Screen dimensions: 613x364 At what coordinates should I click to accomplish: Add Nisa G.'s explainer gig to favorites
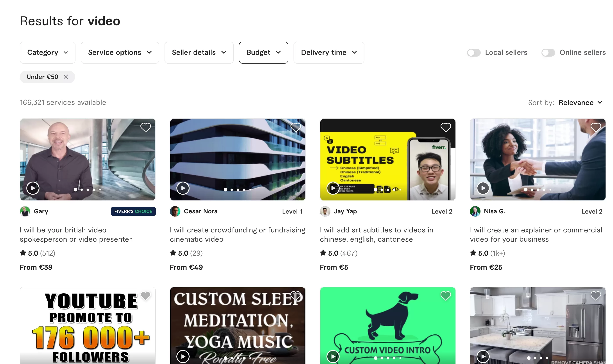[596, 128]
